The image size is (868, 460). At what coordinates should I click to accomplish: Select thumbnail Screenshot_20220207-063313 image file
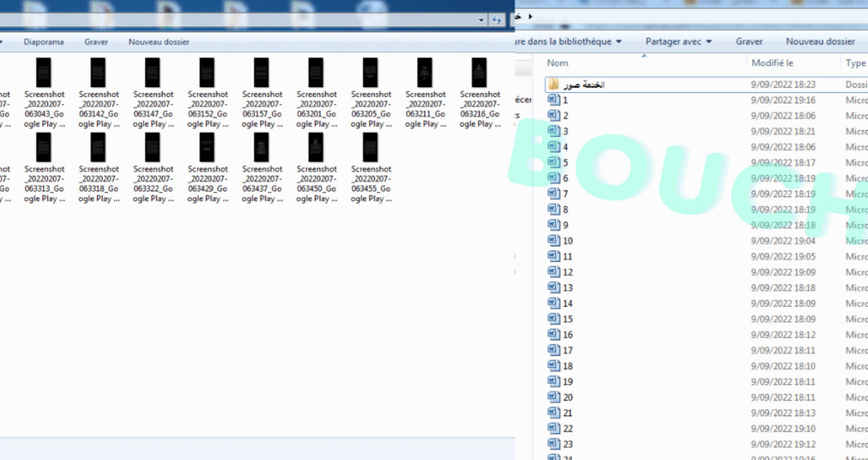point(44,147)
